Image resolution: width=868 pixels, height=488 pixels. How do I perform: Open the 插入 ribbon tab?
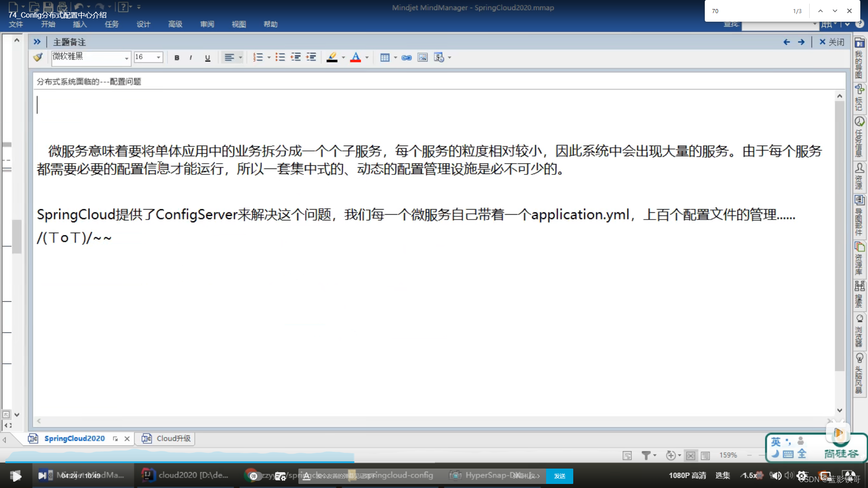tap(80, 24)
